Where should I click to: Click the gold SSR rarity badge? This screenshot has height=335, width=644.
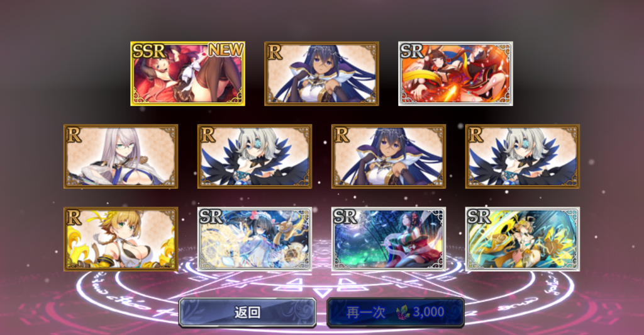tap(148, 52)
